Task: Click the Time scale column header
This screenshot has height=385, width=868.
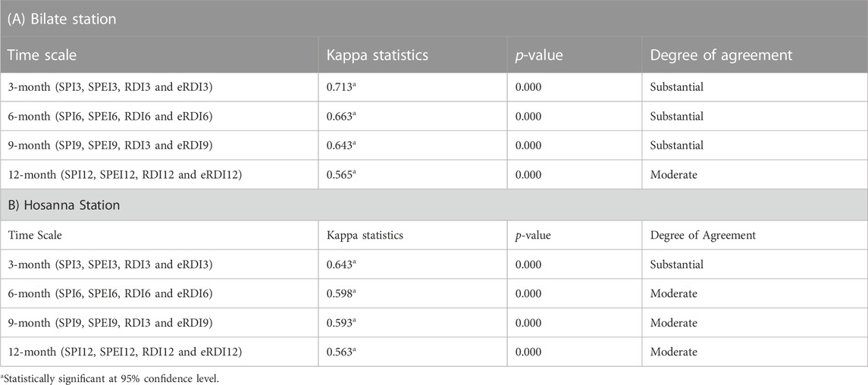Action: coord(42,55)
